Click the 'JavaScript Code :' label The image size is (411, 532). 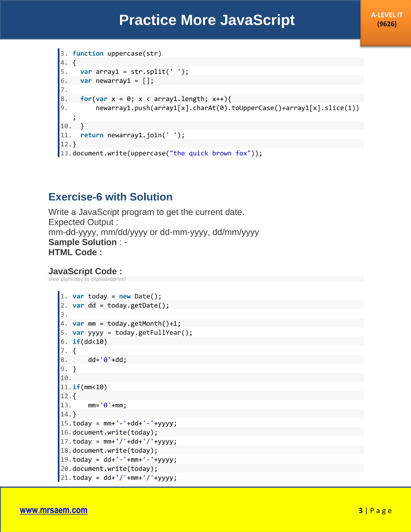click(85, 271)
